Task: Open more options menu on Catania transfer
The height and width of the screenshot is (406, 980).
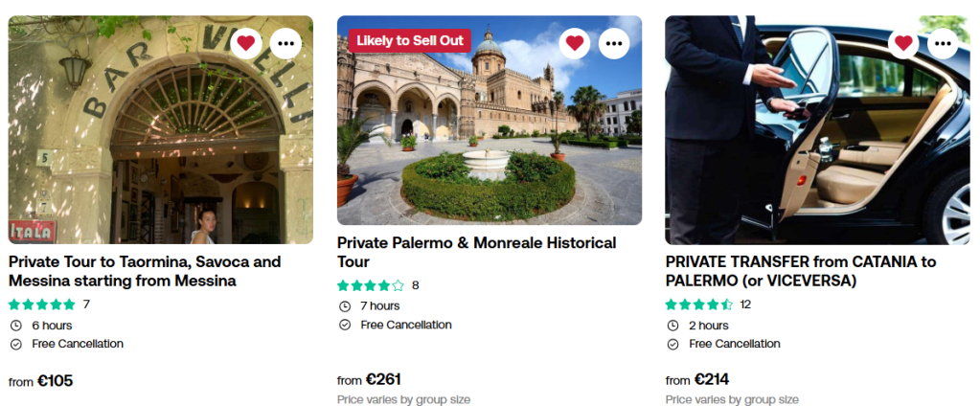Action: coord(943,43)
